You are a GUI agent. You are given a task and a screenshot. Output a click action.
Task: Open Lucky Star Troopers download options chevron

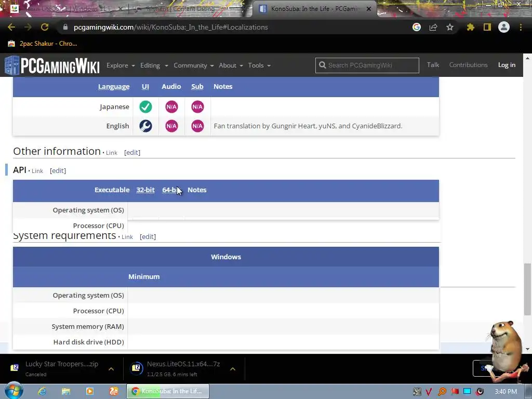point(111,369)
